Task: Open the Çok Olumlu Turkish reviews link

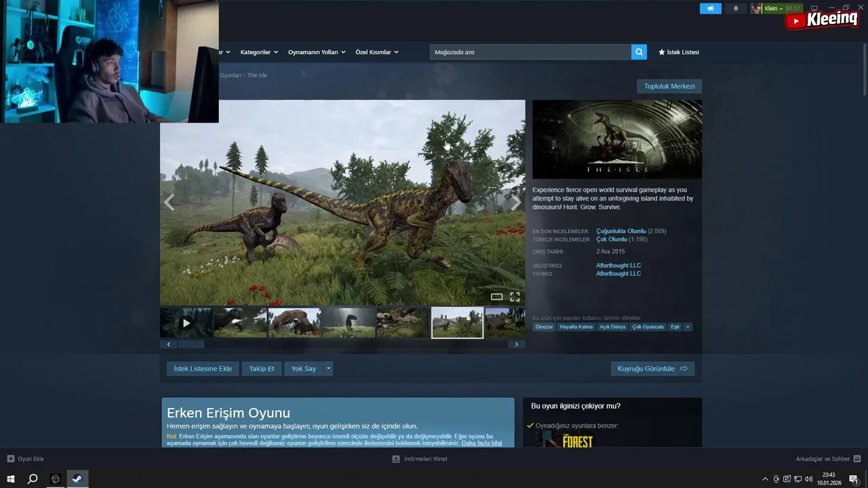Action: click(x=612, y=239)
